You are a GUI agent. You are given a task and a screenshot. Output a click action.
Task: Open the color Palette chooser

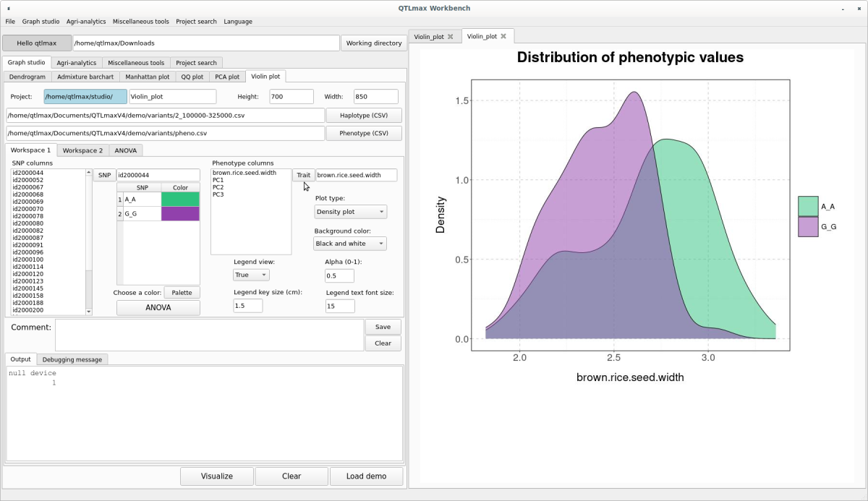click(x=182, y=293)
